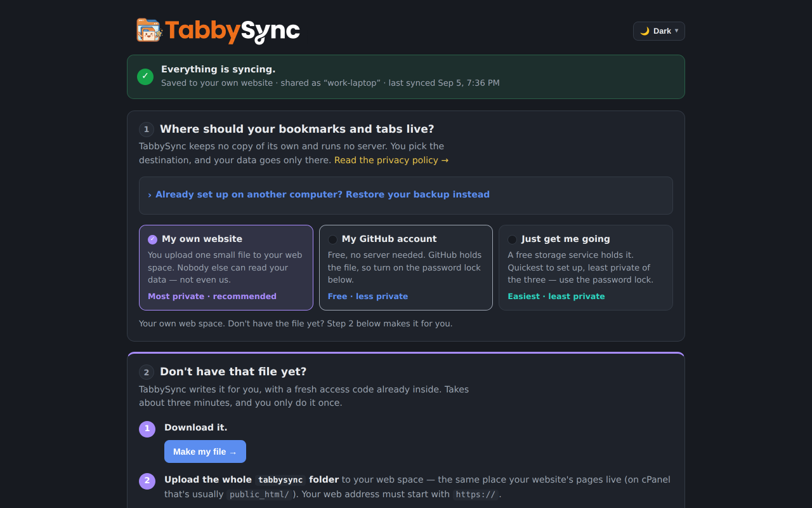The height and width of the screenshot is (508, 812).
Task: Click the last synced details line
Action: click(x=331, y=83)
